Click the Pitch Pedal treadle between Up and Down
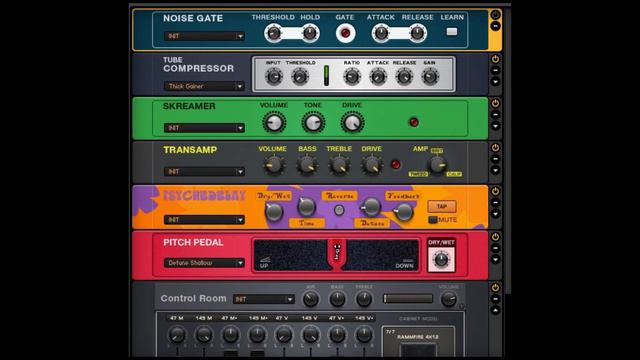 pyautogui.click(x=336, y=255)
